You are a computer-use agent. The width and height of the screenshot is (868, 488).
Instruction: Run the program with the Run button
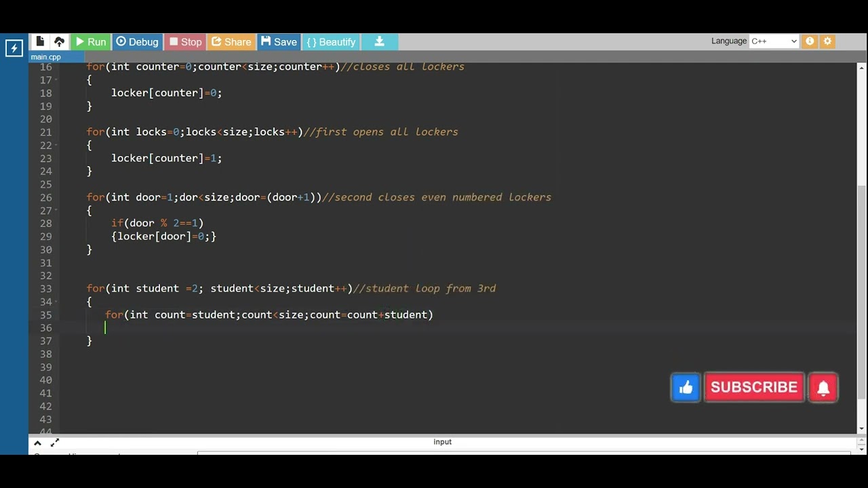tap(90, 42)
